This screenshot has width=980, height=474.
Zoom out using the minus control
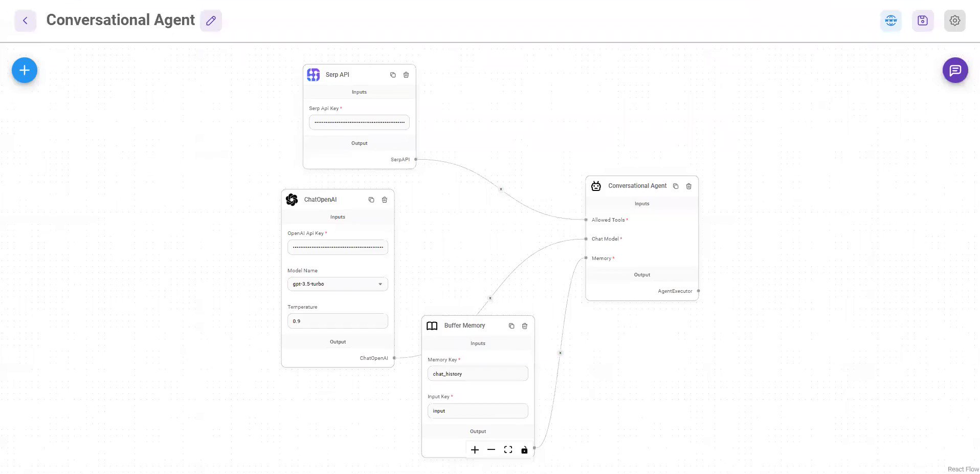(492, 449)
